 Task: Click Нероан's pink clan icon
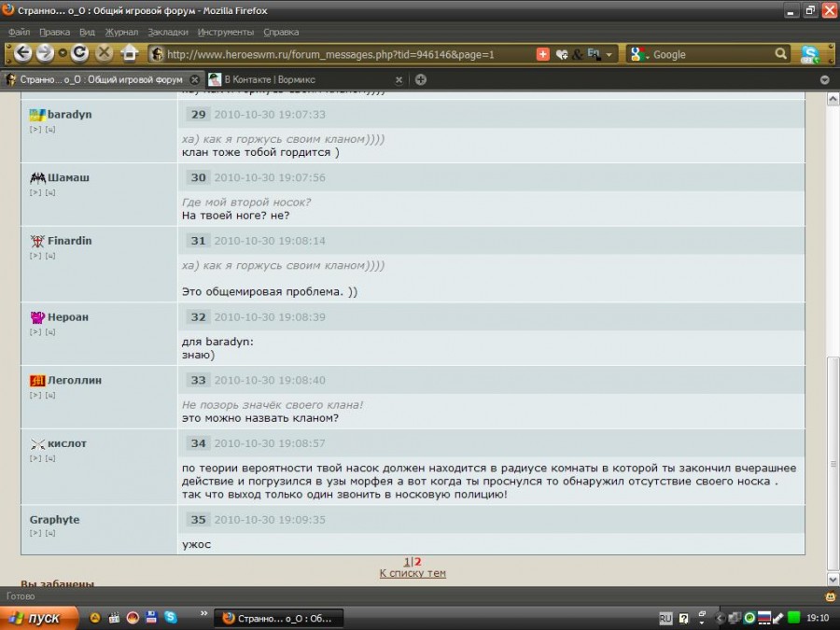pos(37,317)
